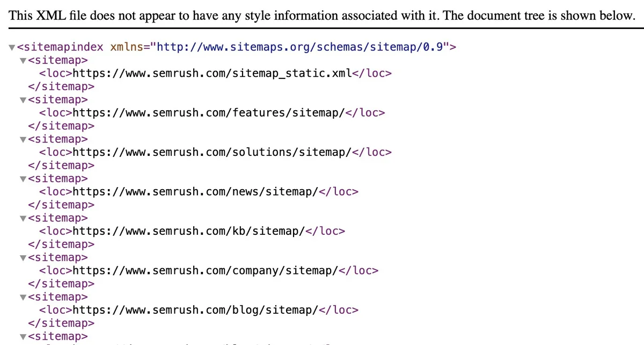
Task: Click the company/sitemap/ URL text
Action: pyautogui.click(x=206, y=271)
